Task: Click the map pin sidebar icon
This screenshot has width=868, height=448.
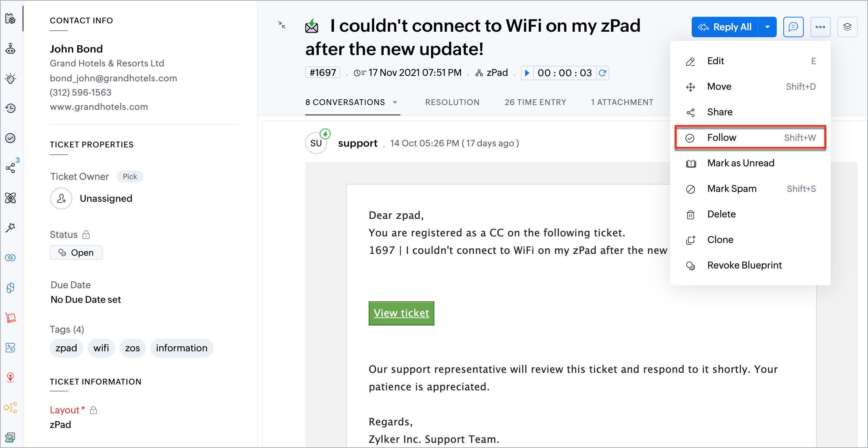Action: (11, 377)
